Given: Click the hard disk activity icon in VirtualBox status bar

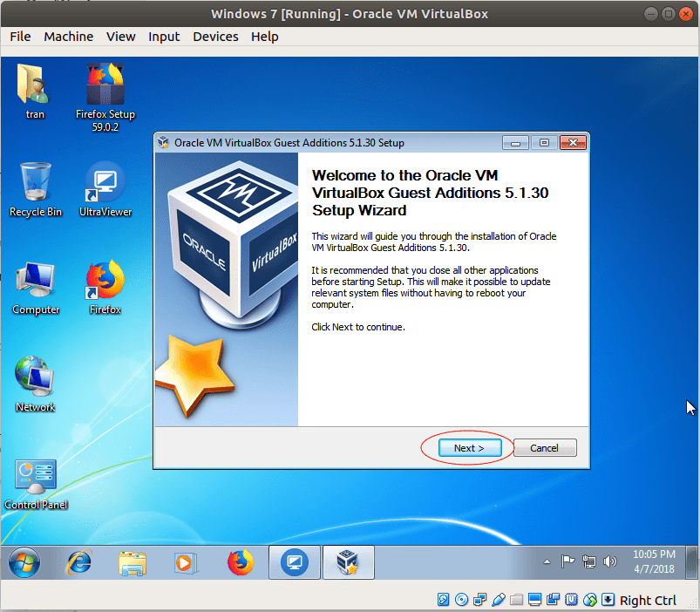Looking at the screenshot, I should pyautogui.click(x=444, y=600).
